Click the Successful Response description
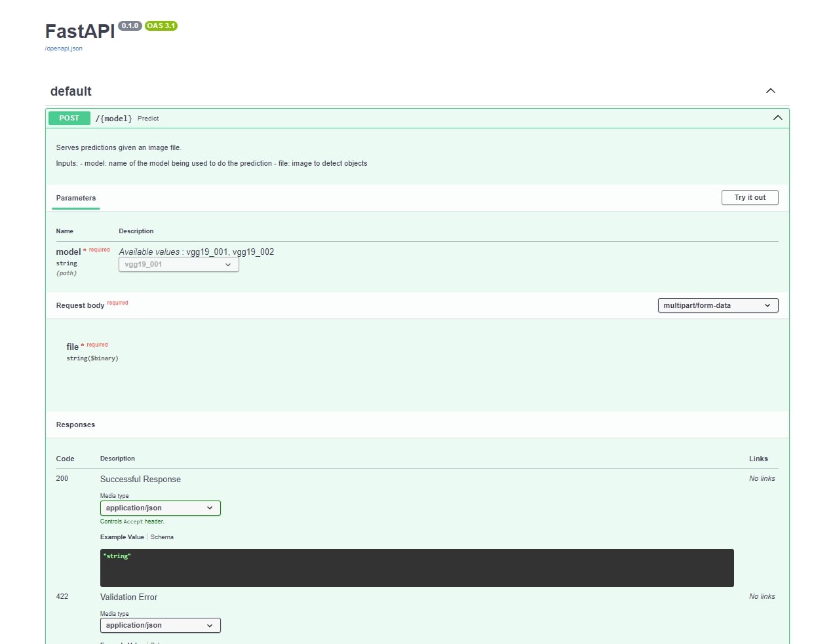The height and width of the screenshot is (644, 835). (x=140, y=480)
